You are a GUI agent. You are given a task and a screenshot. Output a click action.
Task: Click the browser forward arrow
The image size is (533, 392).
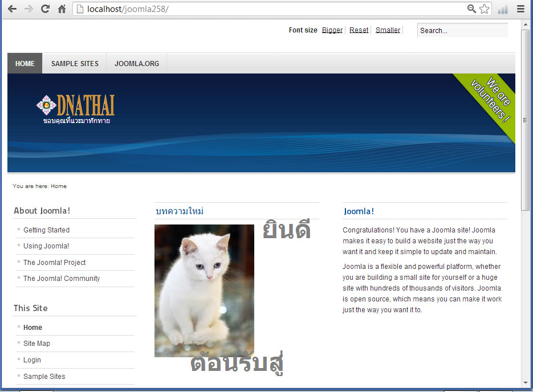[x=29, y=9]
